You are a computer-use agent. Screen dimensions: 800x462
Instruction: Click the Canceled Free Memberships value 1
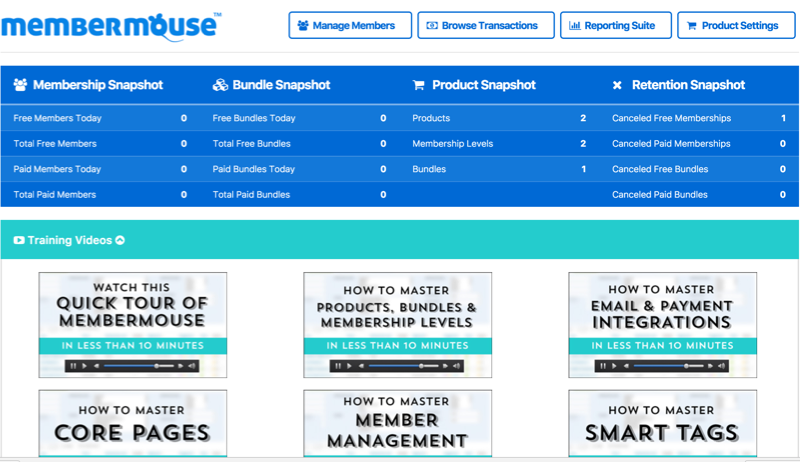click(783, 118)
